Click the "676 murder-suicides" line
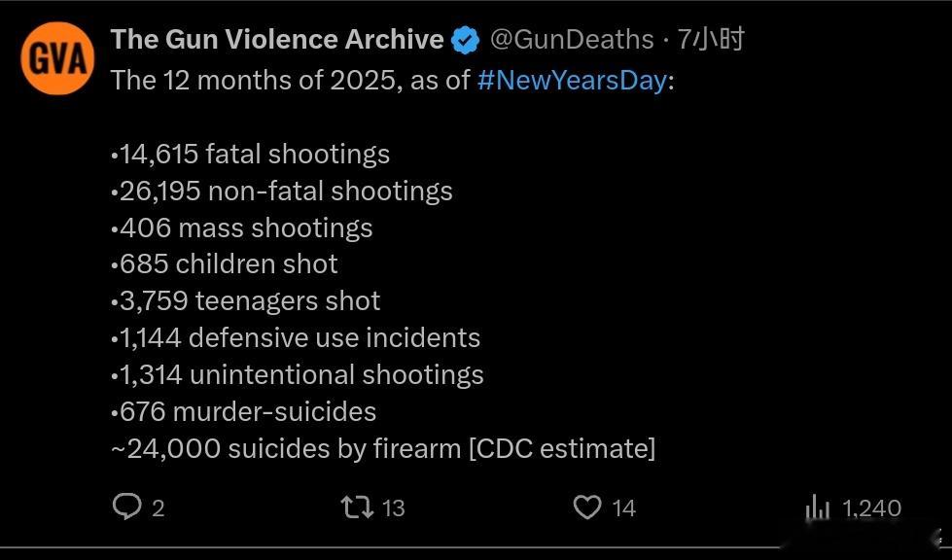Screen dimensions: 952x560 [x=244, y=411]
